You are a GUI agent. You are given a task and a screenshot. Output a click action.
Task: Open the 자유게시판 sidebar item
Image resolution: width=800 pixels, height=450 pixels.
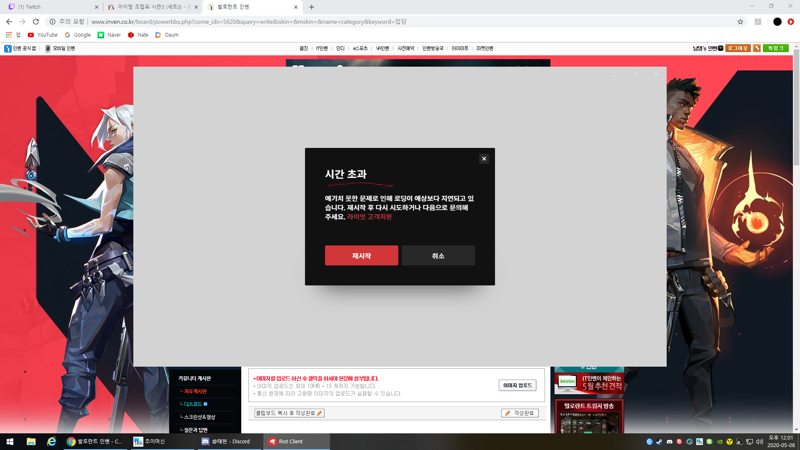195,391
